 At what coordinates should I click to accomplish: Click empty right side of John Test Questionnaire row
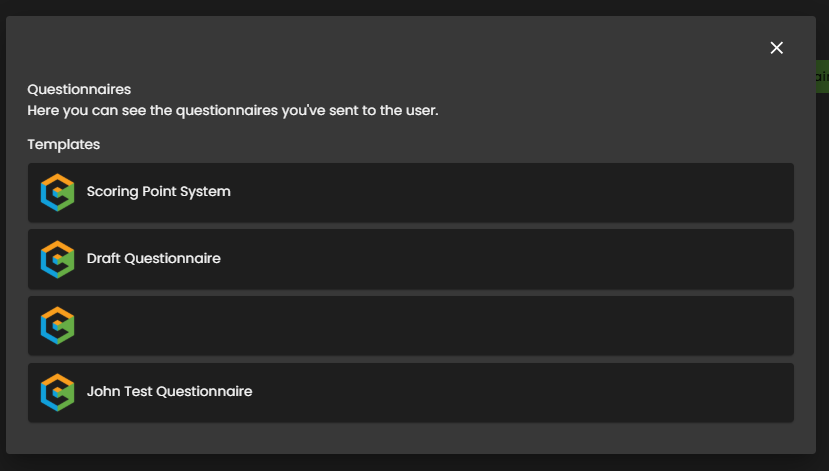(600, 392)
